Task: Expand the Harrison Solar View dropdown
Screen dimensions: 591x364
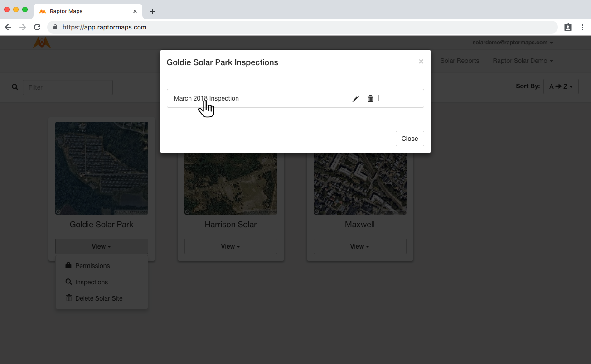Action: tap(231, 246)
